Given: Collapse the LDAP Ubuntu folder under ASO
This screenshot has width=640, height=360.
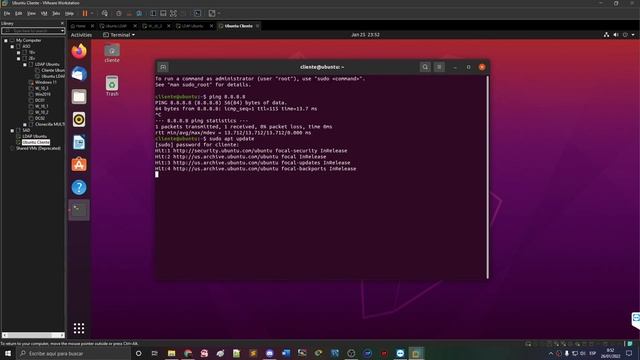Looking at the screenshot, I should pyautogui.click(x=25, y=64).
